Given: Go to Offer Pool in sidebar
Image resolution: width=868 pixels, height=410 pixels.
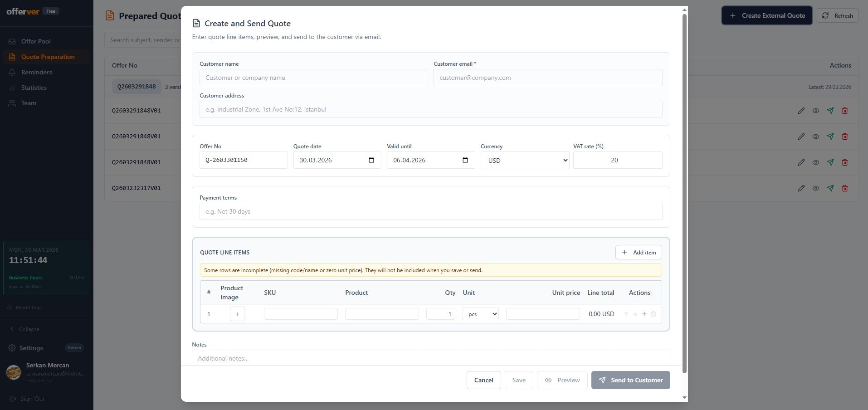Looking at the screenshot, I should 36,41.
